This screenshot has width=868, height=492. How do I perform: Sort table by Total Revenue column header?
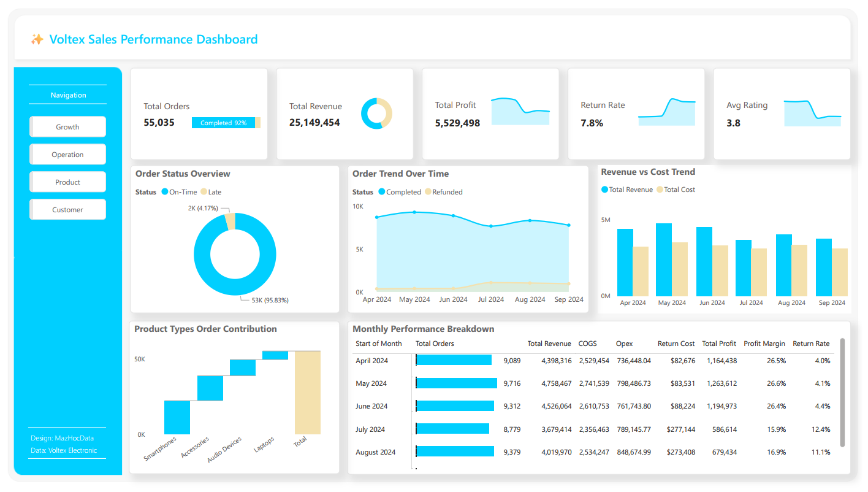coord(549,344)
